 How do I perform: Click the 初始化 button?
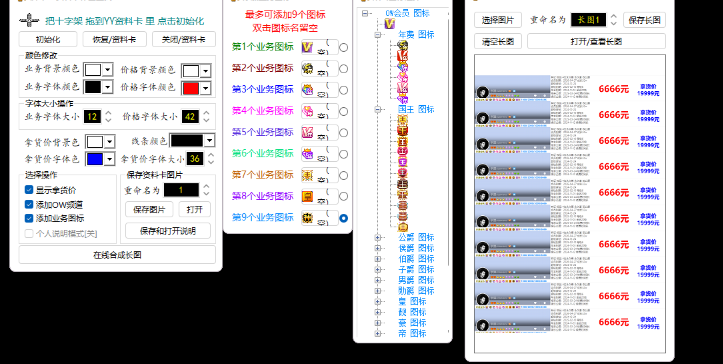(48, 39)
